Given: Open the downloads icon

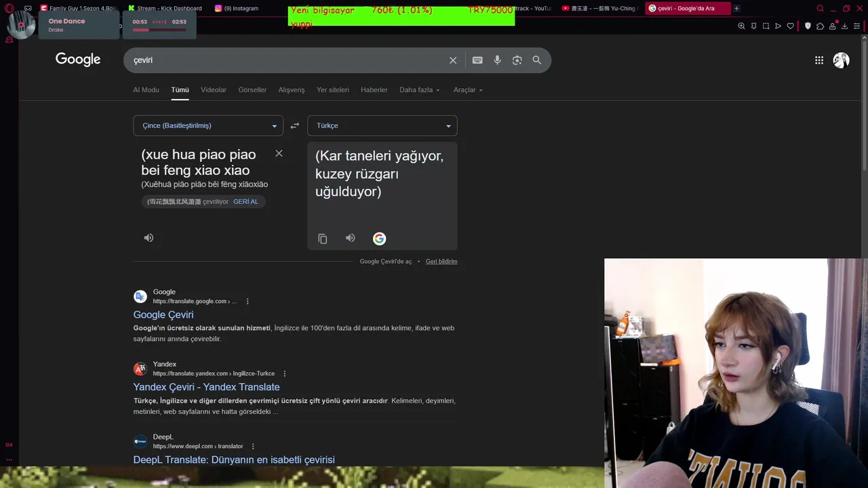Looking at the screenshot, I should (x=844, y=26).
